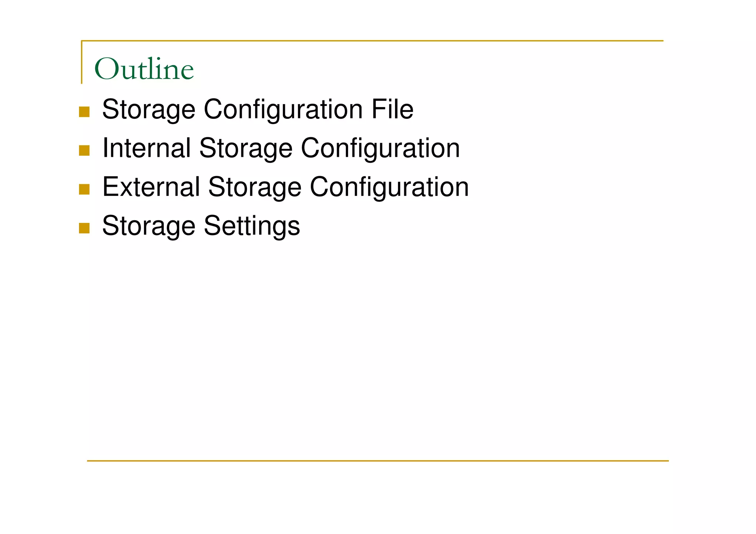The image size is (756, 534).
Task: Click Storage in the Storage Configuration File bullet
Action: point(148,109)
